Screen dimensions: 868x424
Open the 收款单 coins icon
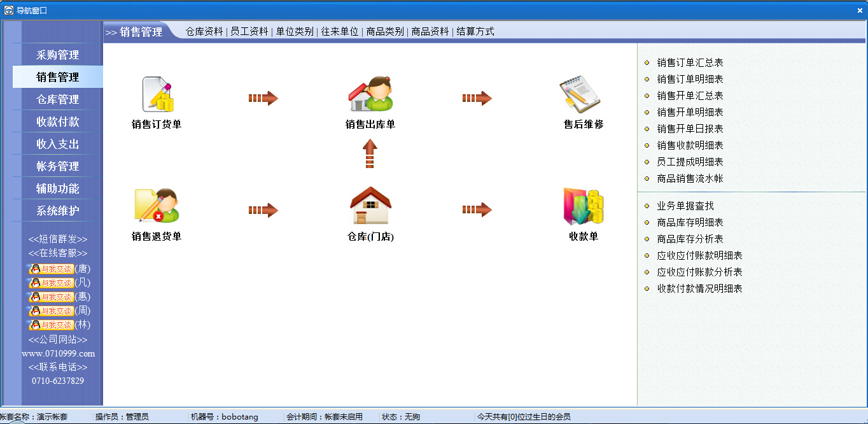point(583,206)
